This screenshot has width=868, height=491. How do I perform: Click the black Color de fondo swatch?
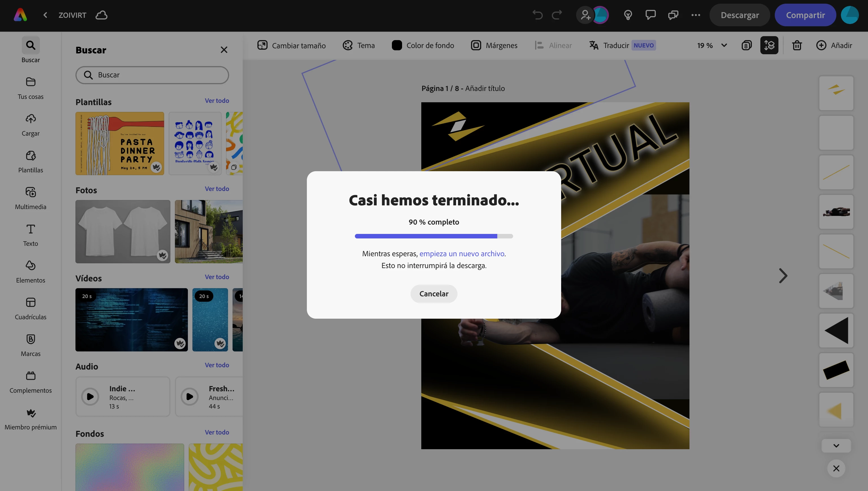pyautogui.click(x=397, y=45)
